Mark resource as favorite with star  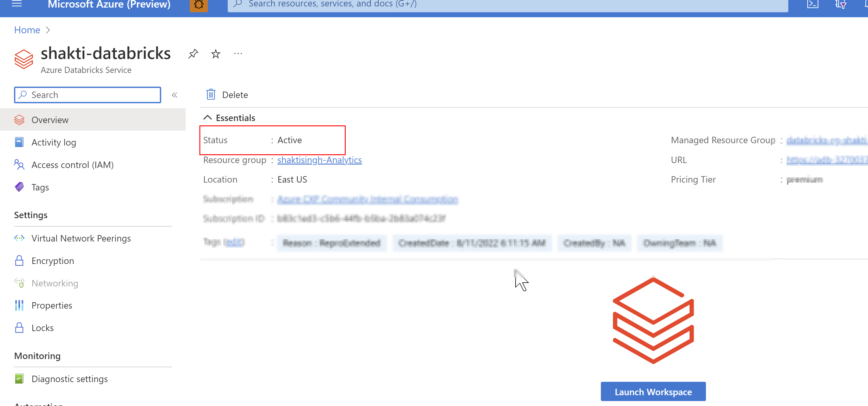point(216,54)
